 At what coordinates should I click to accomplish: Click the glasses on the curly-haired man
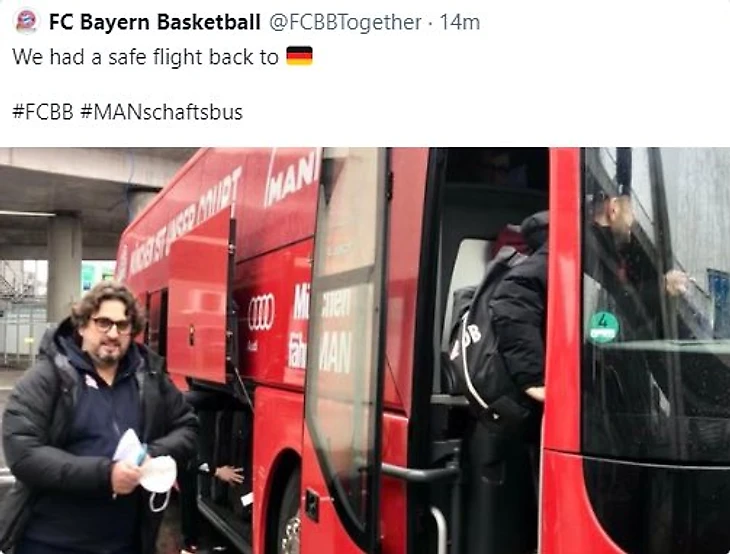[111, 324]
